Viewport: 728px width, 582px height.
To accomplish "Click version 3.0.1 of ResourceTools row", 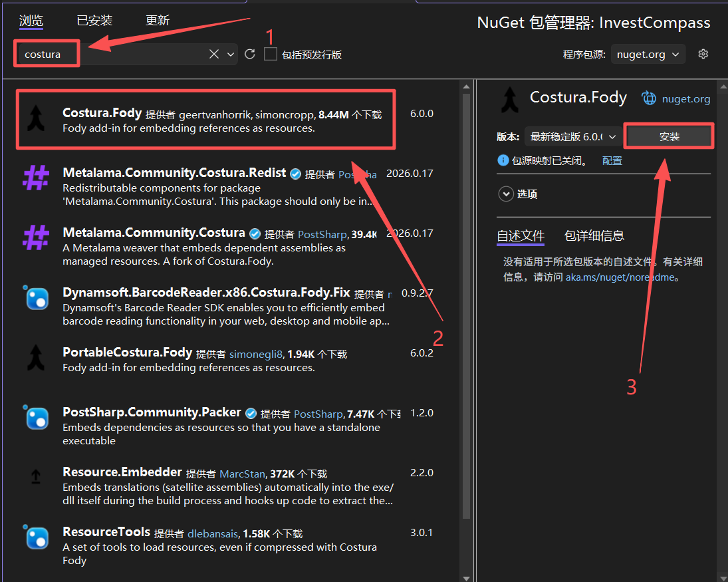I will pos(422,533).
